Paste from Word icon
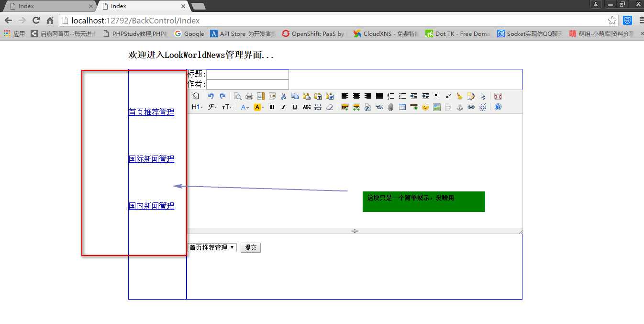This screenshot has width=644, height=324. pos(330,96)
